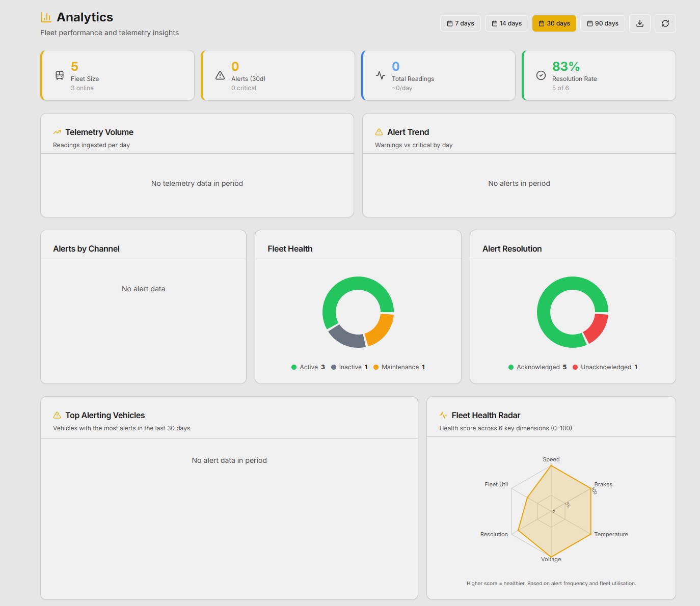Click the Temperature axis label on radar
This screenshot has height=606, width=700.
(611, 534)
